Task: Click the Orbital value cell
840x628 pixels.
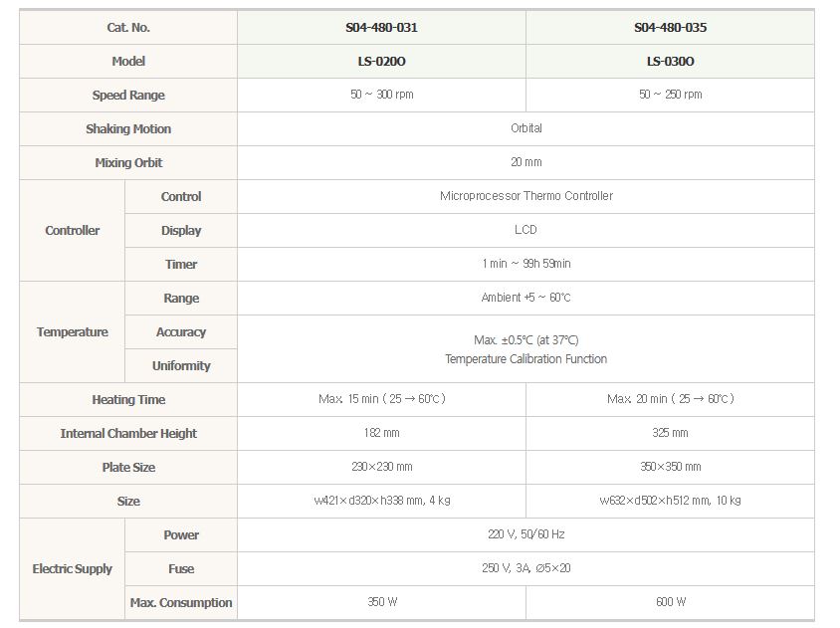Action: click(525, 128)
